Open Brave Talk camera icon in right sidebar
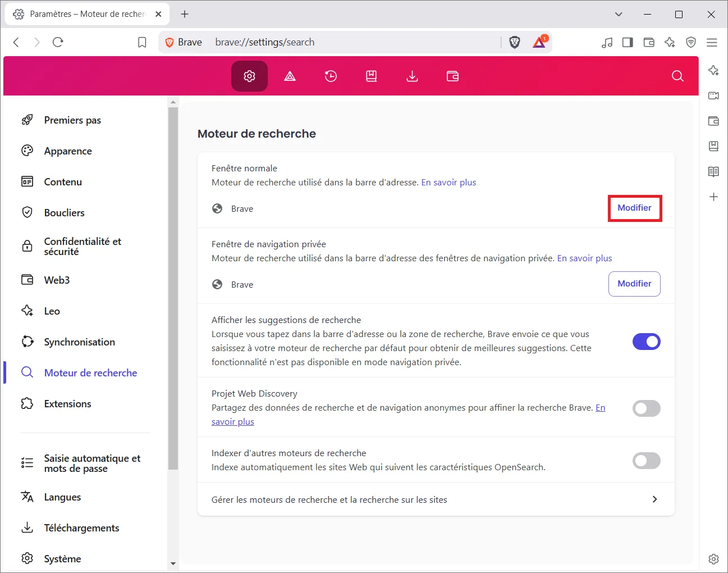728x573 pixels. pos(713,95)
